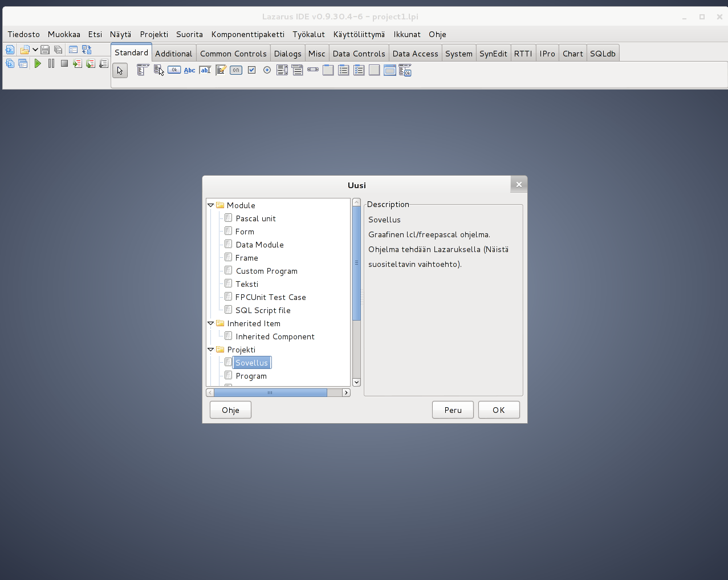Select the TButton component icon

(x=174, y=70)
